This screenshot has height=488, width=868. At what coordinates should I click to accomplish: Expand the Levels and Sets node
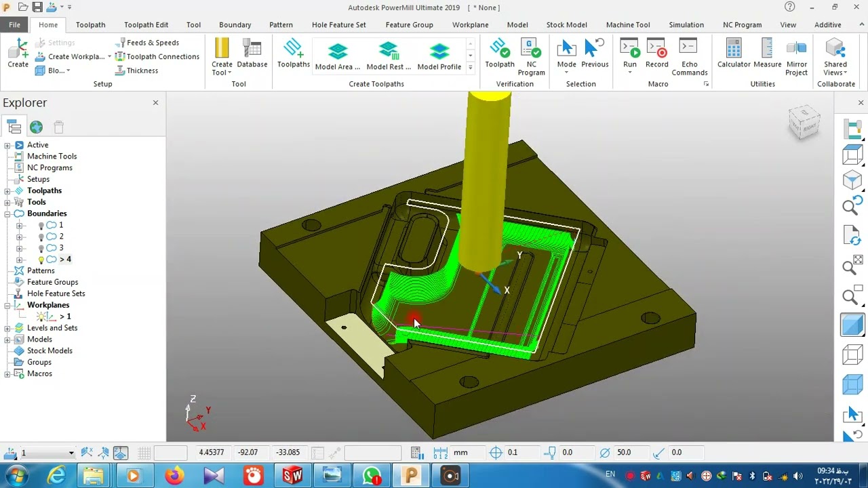[7, 329]
